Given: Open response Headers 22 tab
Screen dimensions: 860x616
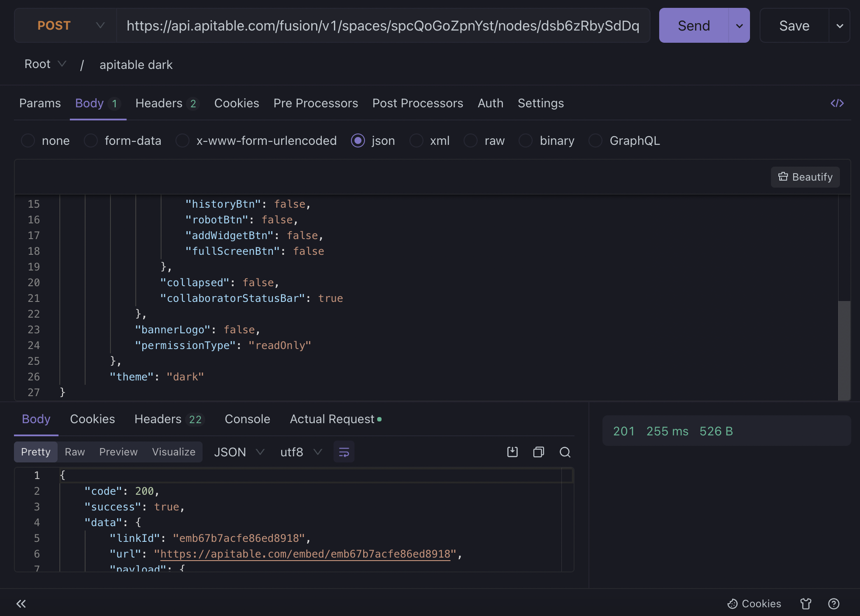Looking at the screenshot, I should coord(169,419).
